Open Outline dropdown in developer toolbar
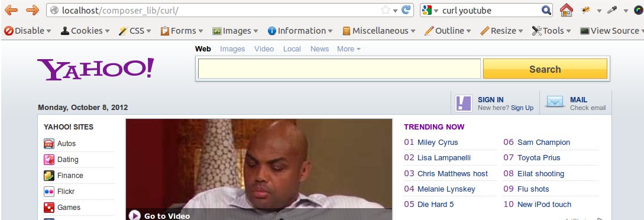This screenshot has width=644, height=220. [x=448, y=31]
